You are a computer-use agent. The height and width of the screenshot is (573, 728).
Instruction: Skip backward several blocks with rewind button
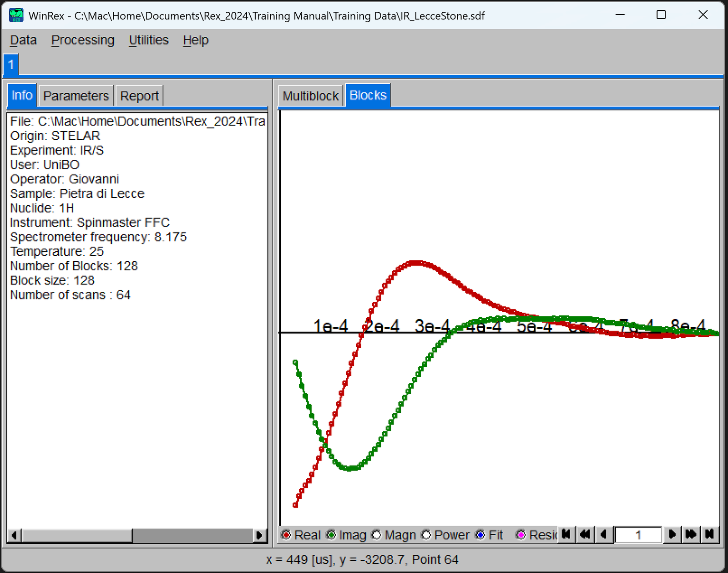[x=585, y=534]
